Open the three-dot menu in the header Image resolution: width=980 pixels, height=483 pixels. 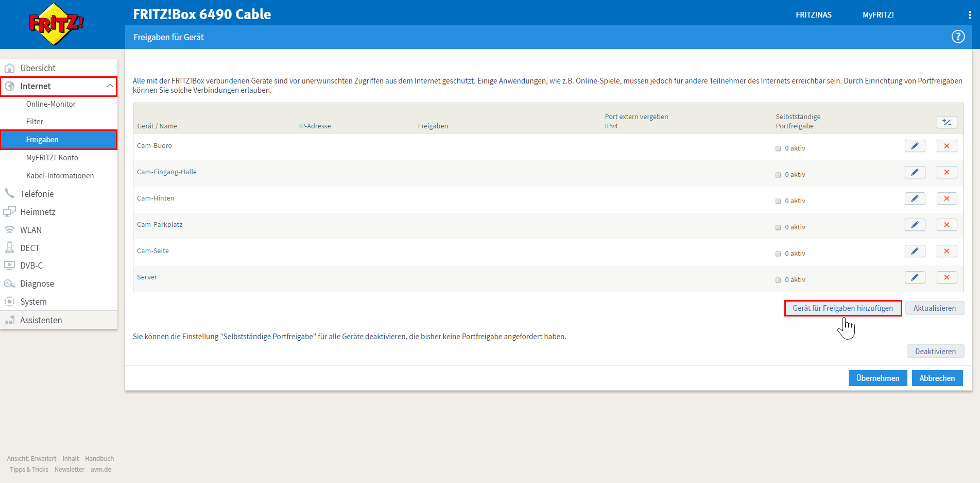970,15
